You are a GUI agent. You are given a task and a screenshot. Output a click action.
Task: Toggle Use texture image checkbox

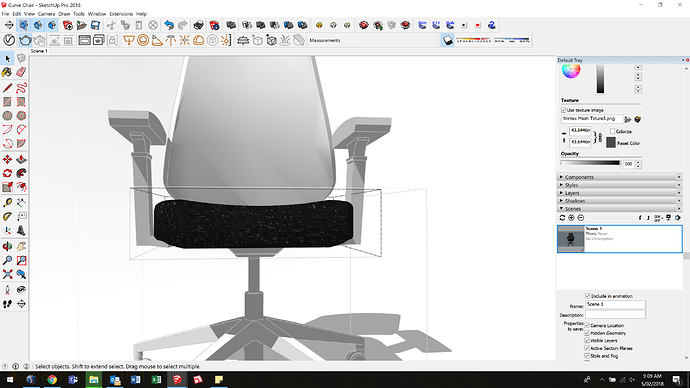point(563,110)
